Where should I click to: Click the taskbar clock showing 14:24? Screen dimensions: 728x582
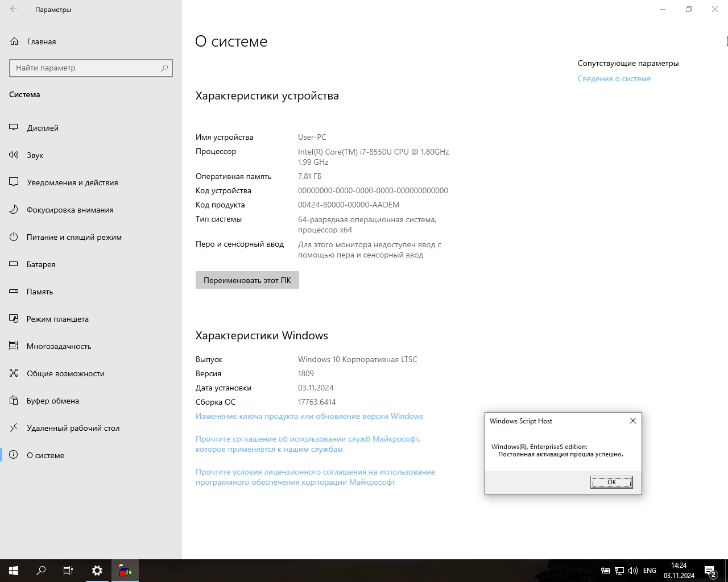pos(679,571)
